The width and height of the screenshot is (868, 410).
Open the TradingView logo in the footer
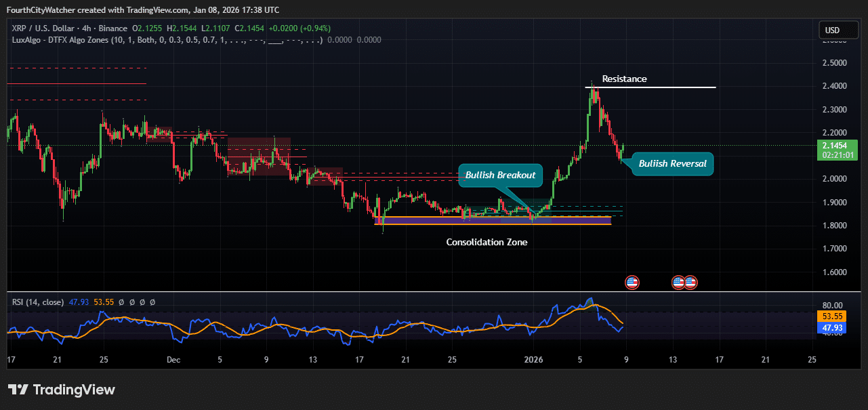61,390
